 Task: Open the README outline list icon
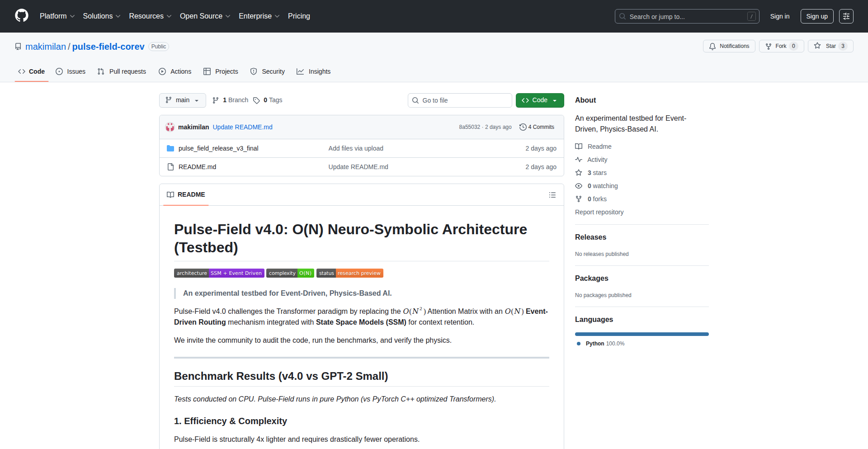point(552,195)
